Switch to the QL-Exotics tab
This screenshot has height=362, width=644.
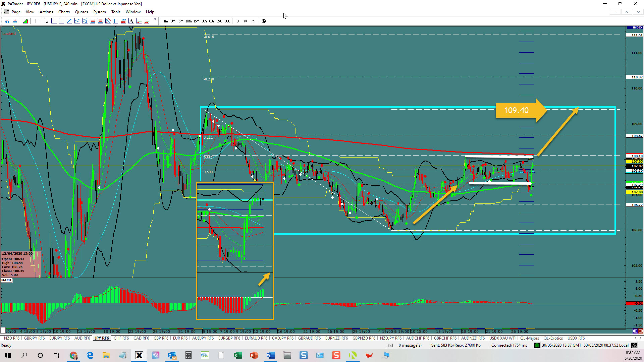coord(553,338)
